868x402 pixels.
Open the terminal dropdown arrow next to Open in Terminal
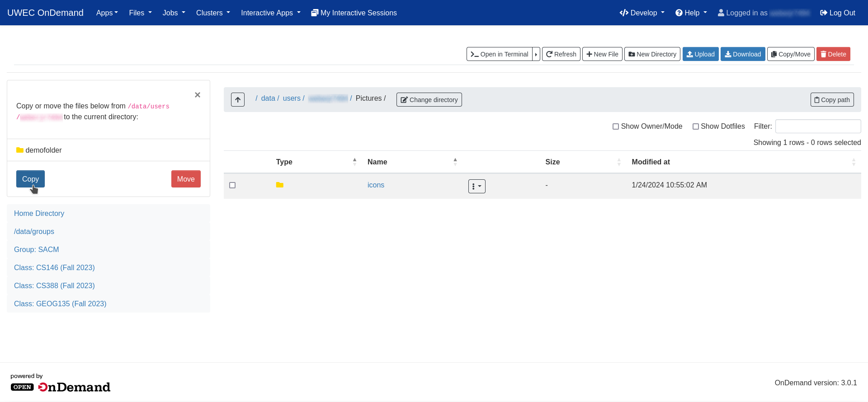(536, 54)
